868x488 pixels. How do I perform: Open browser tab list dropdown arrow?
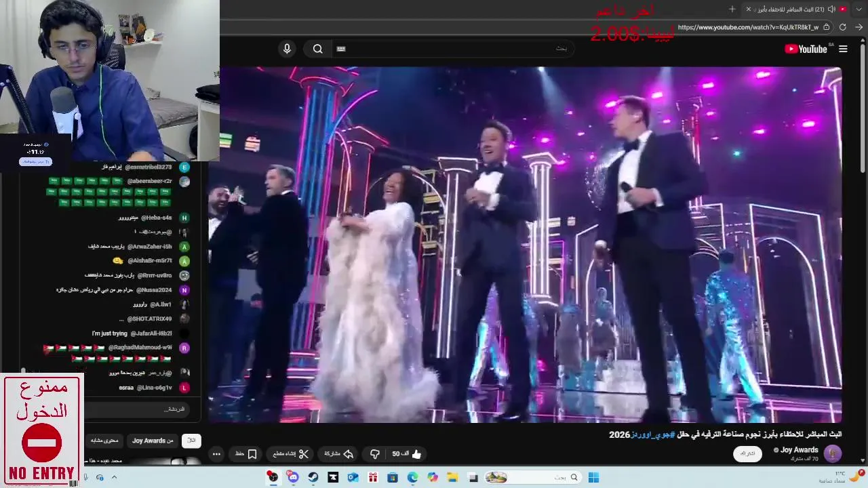point(859,9)
